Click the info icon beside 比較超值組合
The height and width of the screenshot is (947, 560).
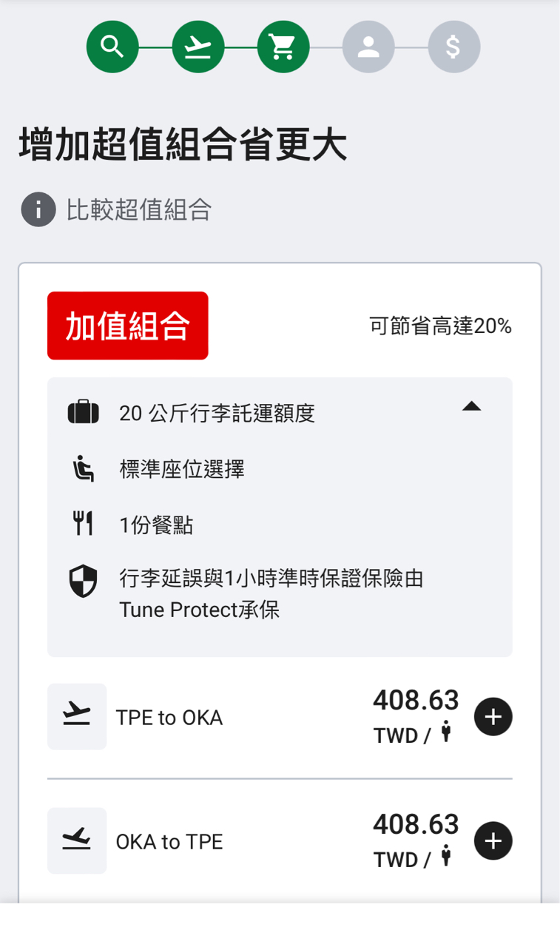[38, 210]
